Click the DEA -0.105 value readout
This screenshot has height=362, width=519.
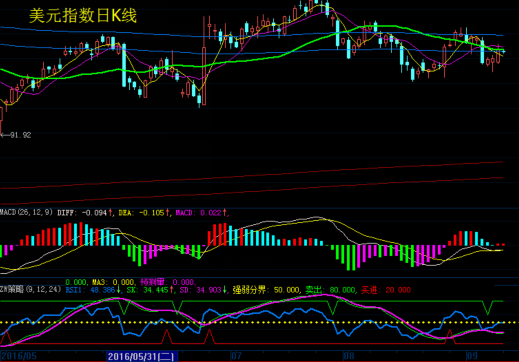144,213
